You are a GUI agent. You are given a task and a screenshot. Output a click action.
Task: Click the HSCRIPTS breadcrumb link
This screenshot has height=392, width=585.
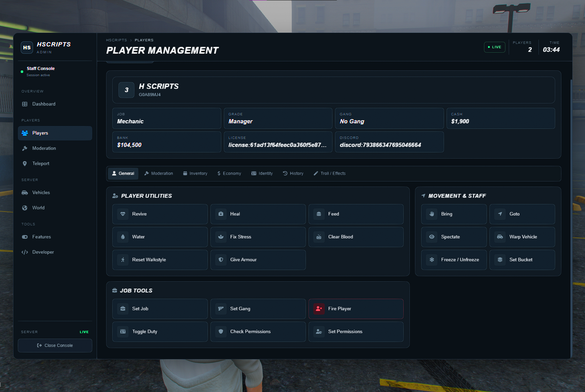(x=117, y=40)
